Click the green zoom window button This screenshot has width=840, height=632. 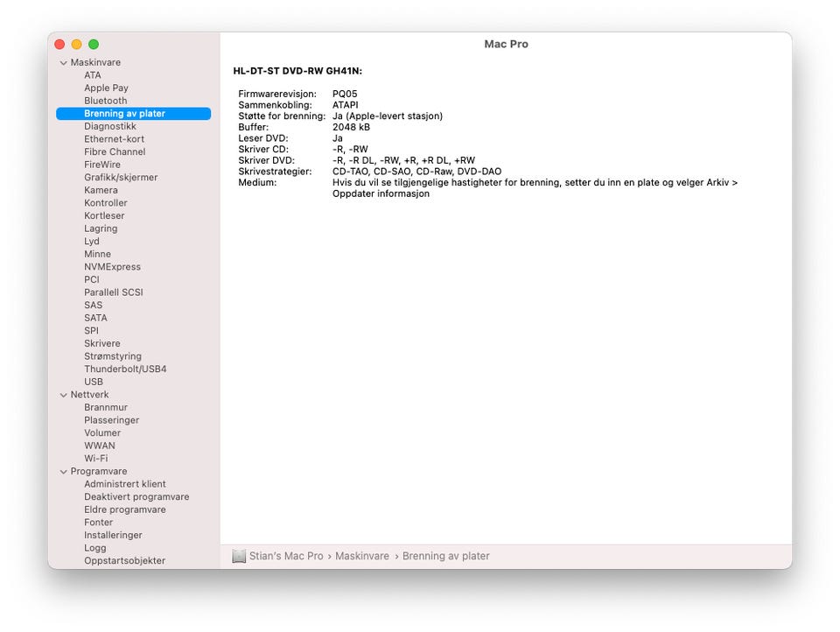point(94,45)
